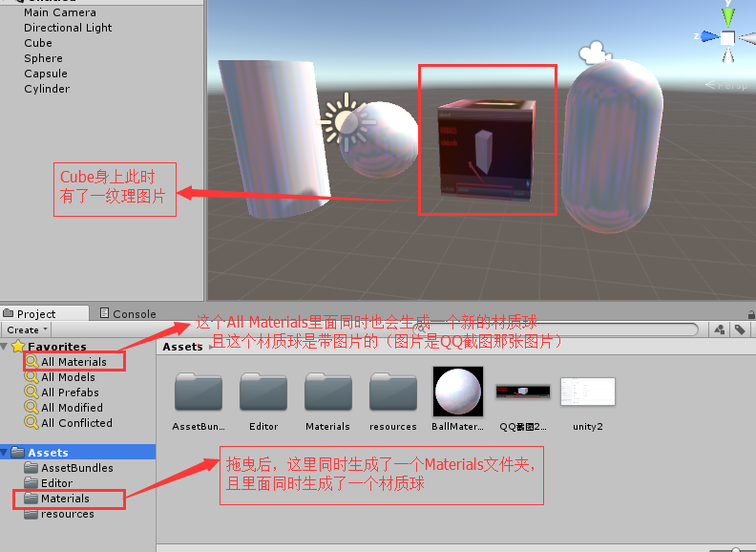Open All Materials saved search

(x=73, y=362)
